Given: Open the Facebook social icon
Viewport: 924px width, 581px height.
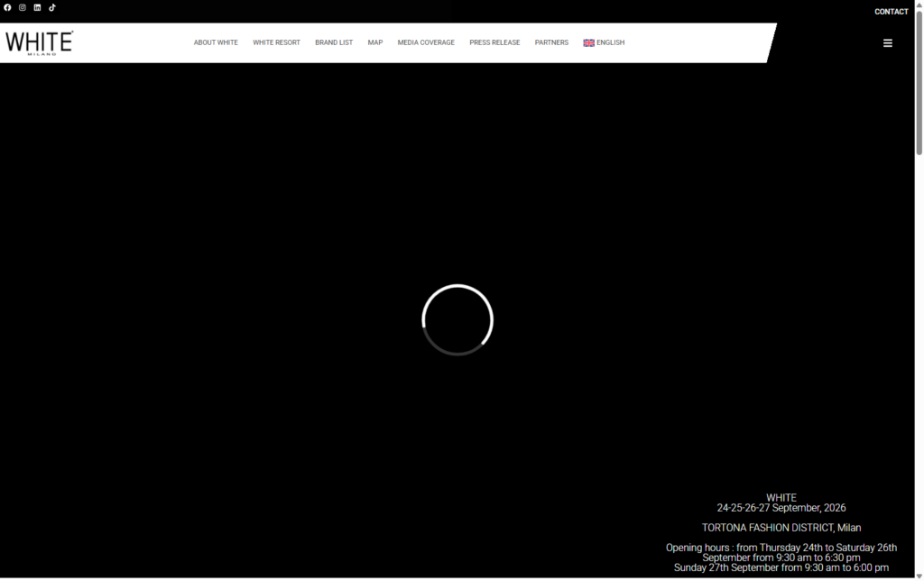Looking at the screenshot, I should point(7,7).
